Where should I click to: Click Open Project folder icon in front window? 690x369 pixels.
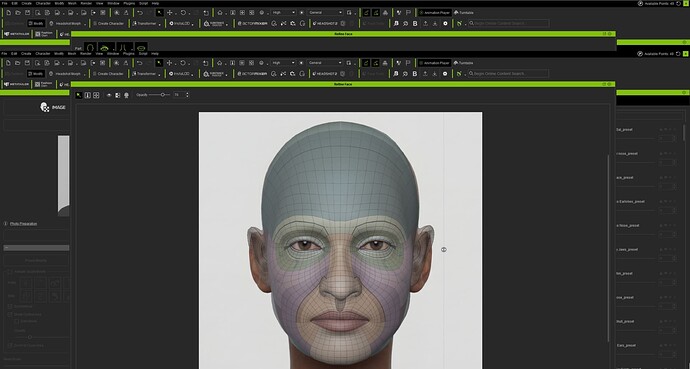(18, 63)
